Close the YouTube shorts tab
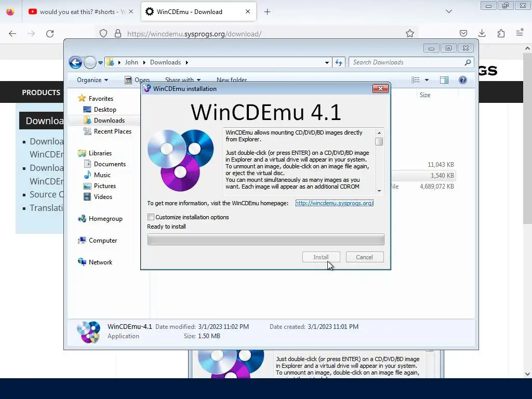The width and height of the screenshot is (532, 399). (131, 11)
